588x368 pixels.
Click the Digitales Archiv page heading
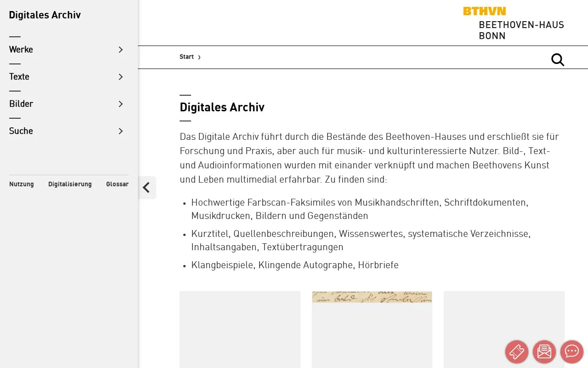tap(222, 108)
